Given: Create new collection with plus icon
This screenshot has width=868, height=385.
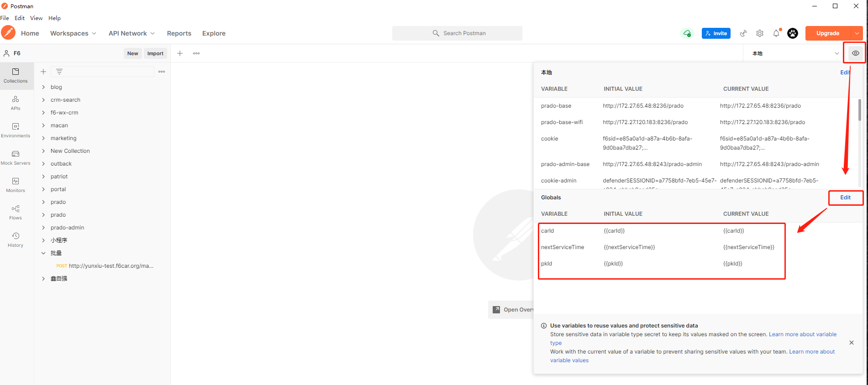Looking at the screenshot, I should (43, 72).
